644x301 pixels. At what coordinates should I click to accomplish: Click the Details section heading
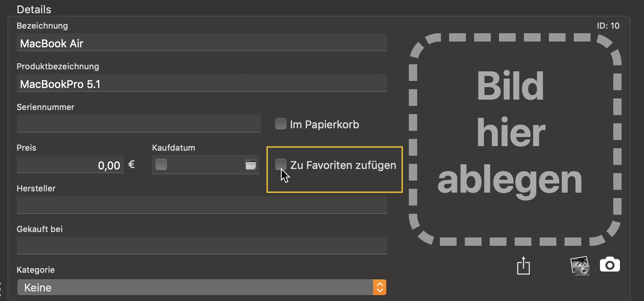coord(34,9)
